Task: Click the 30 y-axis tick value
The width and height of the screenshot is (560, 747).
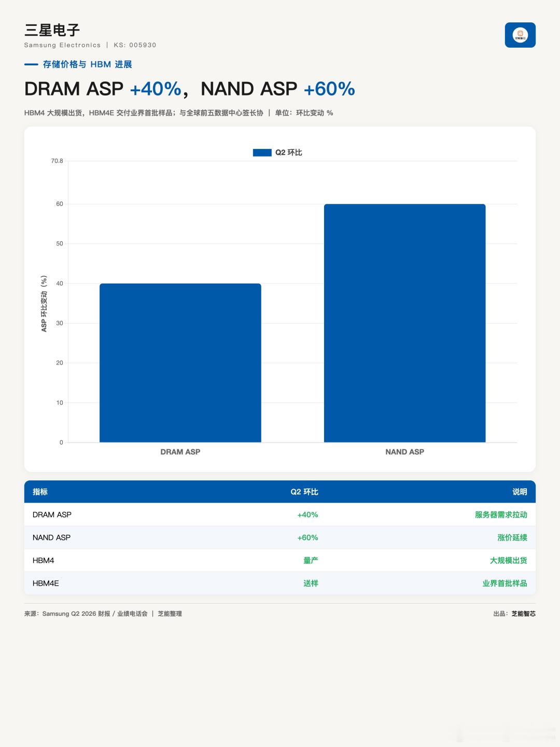Action: tap(60, 323)
